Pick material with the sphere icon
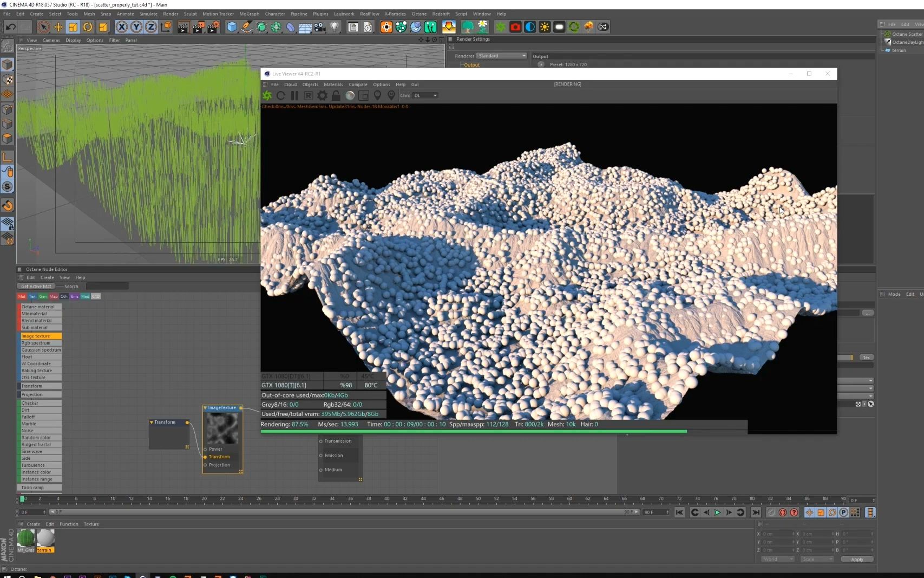The image size is (924, 578). click(x=350, y=95)
